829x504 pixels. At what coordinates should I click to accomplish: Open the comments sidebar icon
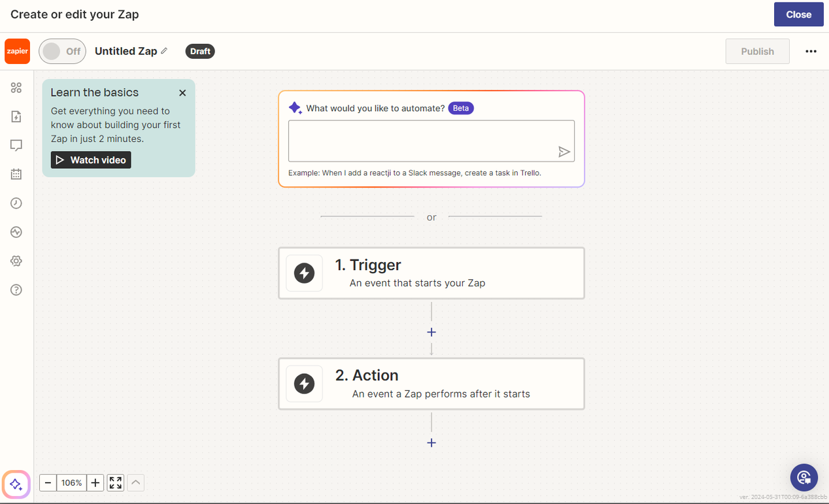point(16,145)
